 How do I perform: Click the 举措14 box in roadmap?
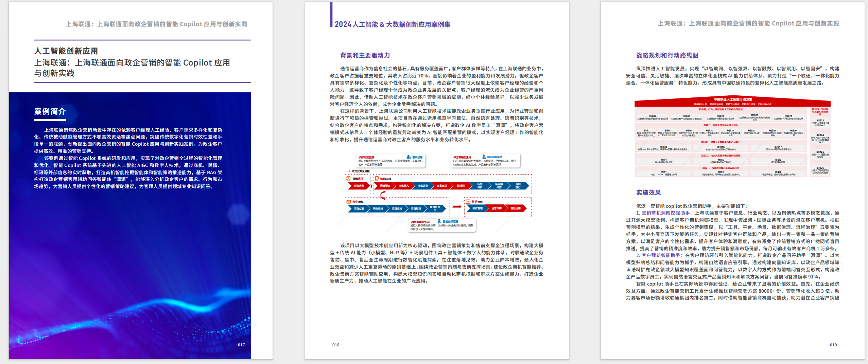click(794, 133)
